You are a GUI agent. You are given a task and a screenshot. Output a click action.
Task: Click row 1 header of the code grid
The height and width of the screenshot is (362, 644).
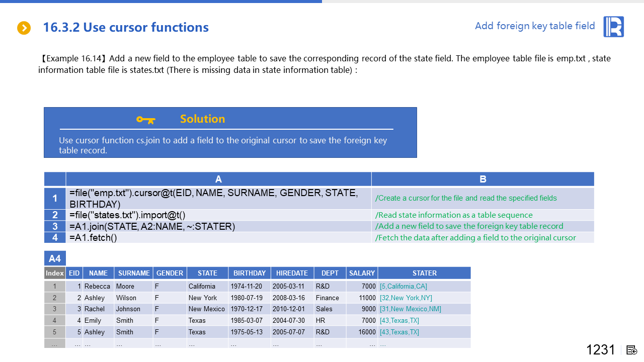click(x=55, y=199)
